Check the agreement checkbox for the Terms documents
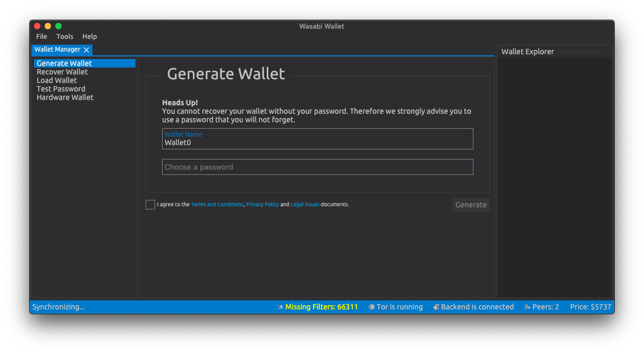The height and width of the screenshot is (353, 644). pyautogui.click(x=150, y=205)
